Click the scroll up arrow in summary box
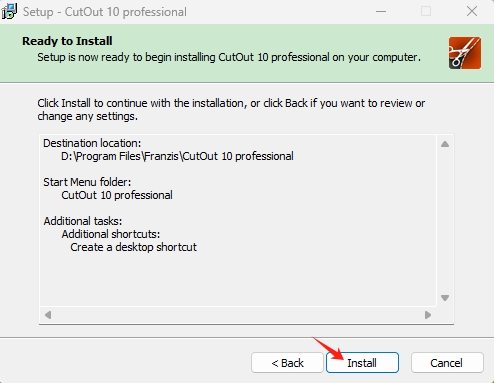 pos(445,144)
